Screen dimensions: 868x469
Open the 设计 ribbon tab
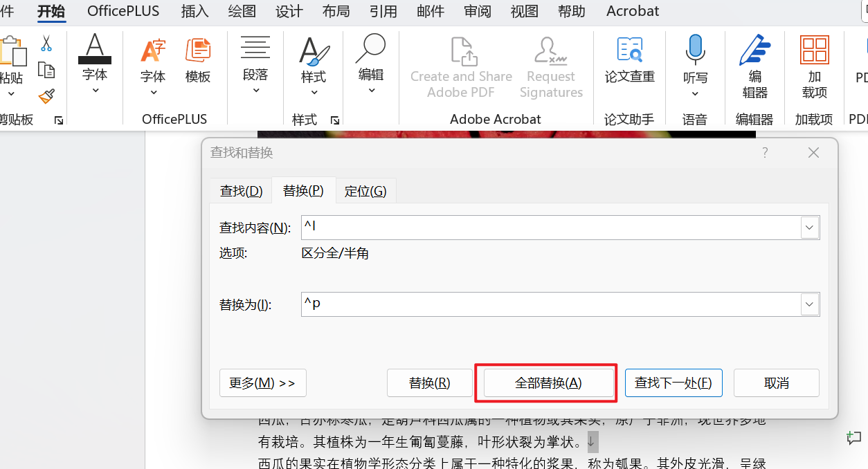pyautogui.click(x=289, y=11)
